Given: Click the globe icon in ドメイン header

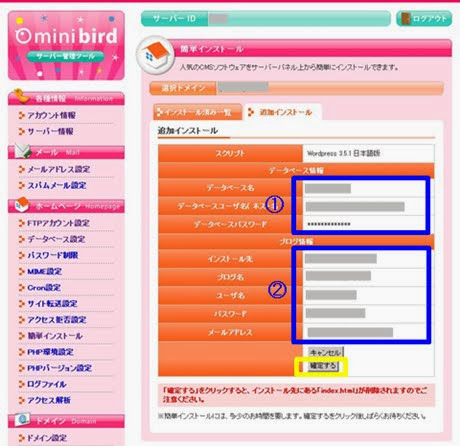Looking at the screenshot, I should pos(23,420).
